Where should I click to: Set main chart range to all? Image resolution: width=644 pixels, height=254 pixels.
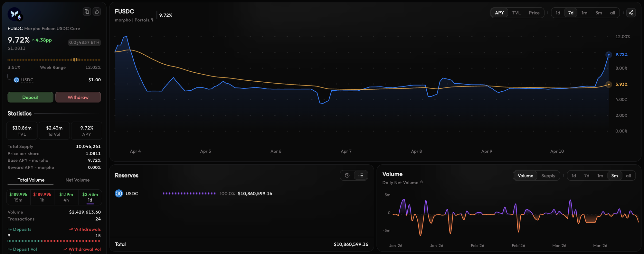click(612, 13)
